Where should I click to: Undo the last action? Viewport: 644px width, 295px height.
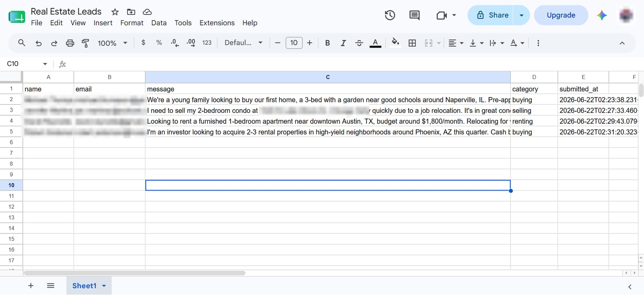39,43
